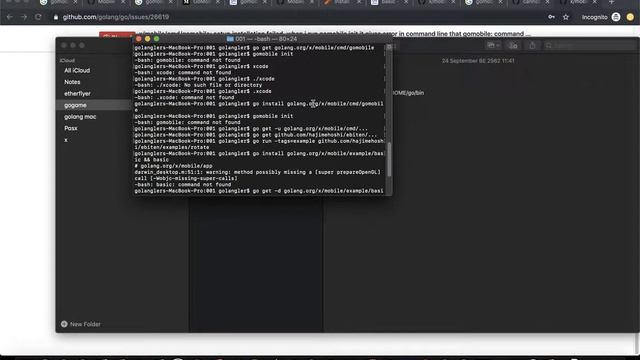This screenshot has height=360, width=640.
Task: Click the 'No such file or directory' line
Action: click(x=198, y=85)
